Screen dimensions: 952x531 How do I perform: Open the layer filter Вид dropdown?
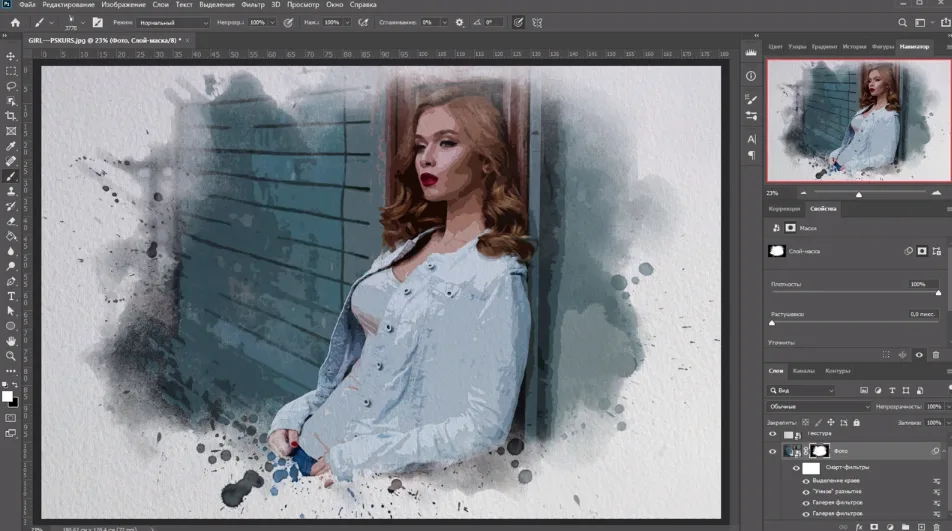pyautogui.click(x=801, y=390)
